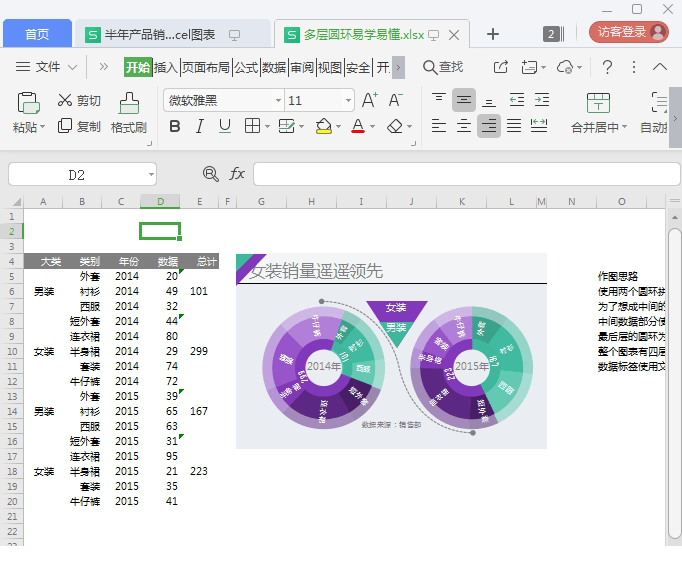Click the vertical scrollbar up arrow

click(675, 217)
